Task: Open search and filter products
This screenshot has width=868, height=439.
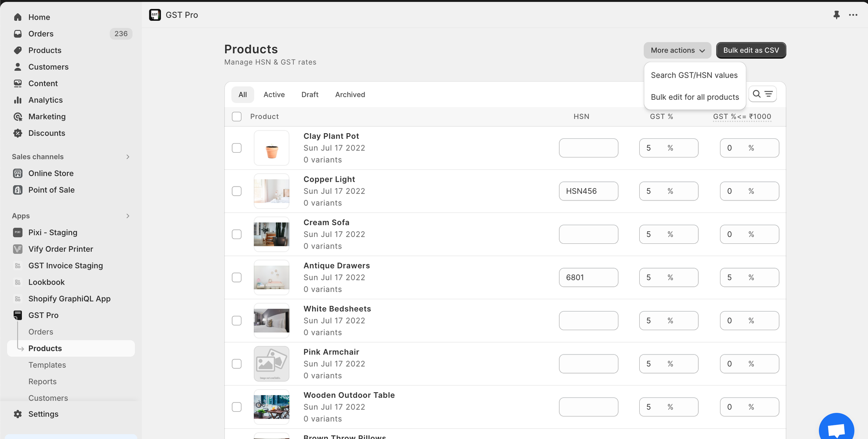Action: (x=762, y=94)
